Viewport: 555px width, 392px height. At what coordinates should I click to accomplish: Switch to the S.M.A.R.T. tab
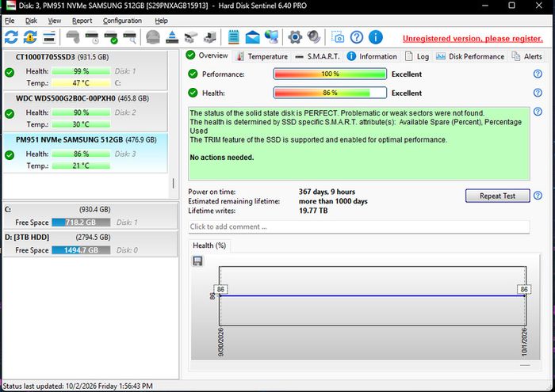tap(317, 56)
